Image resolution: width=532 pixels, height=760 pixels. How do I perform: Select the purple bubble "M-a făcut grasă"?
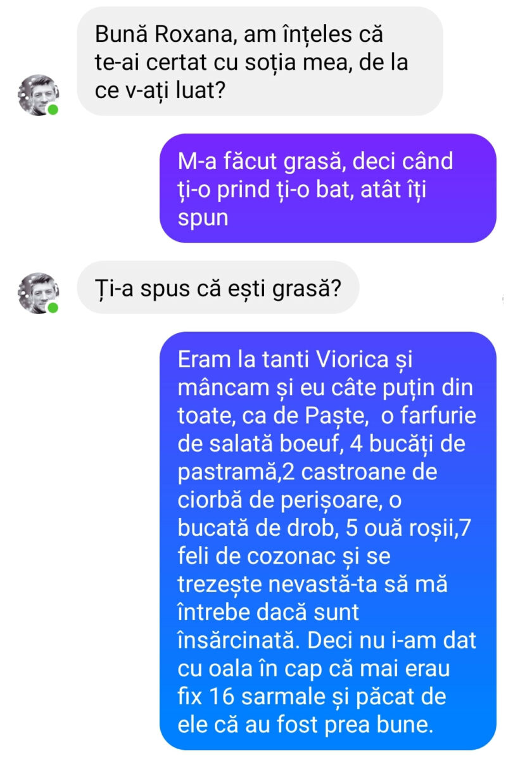[x=327, y=188]
